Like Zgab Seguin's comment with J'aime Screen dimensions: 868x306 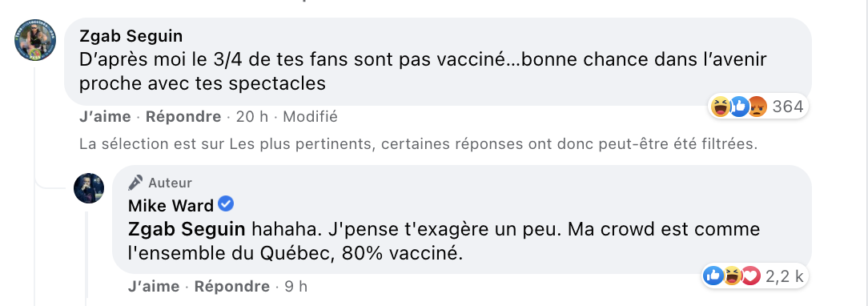pos(105,117)
